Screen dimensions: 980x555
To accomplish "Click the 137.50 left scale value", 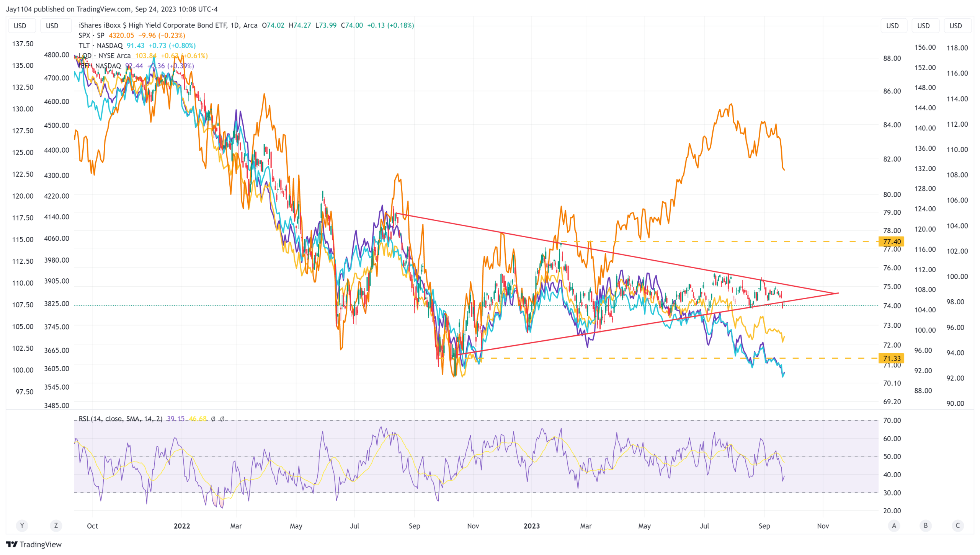I will [x=23, y=44].
